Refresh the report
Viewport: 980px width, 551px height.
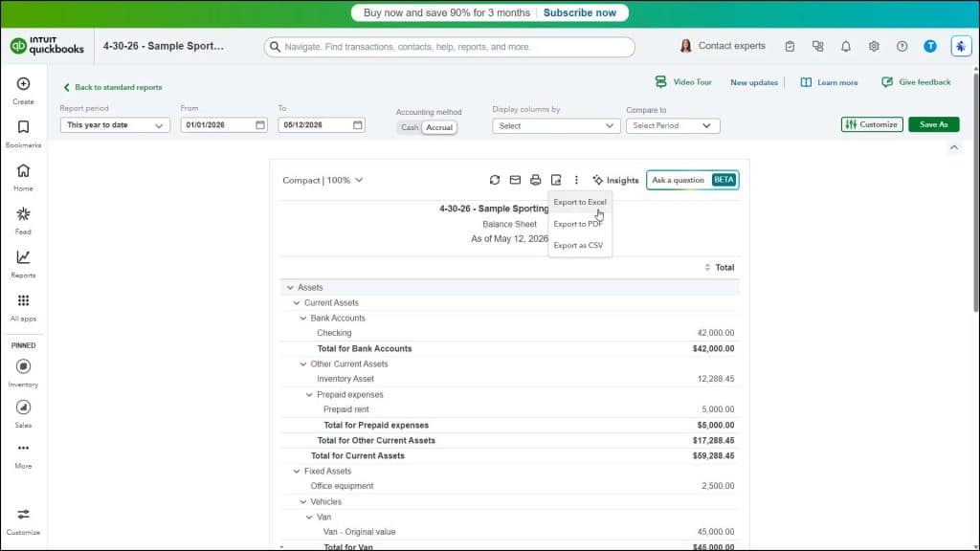pyautogui.click(x=495, y=180)
